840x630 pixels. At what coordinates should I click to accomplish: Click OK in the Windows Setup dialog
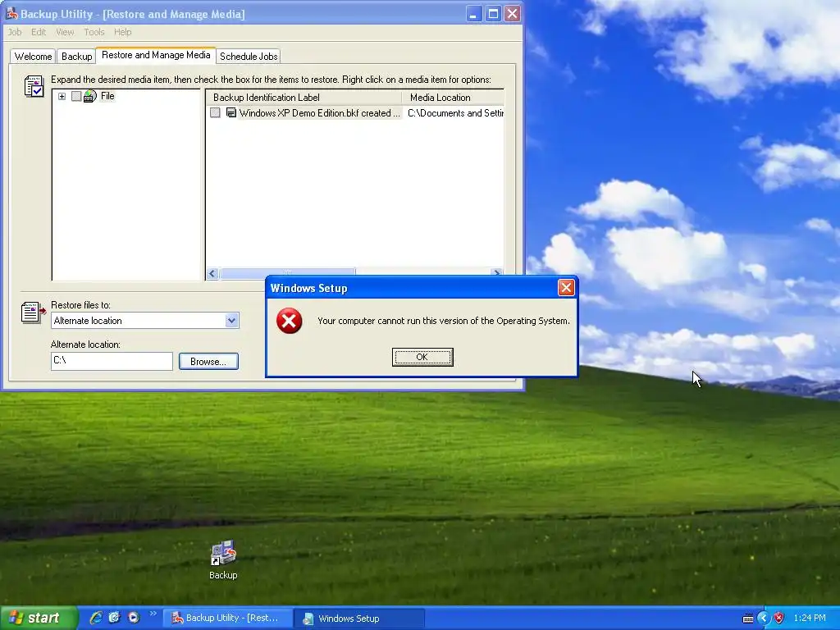click(x=422, y=357)
